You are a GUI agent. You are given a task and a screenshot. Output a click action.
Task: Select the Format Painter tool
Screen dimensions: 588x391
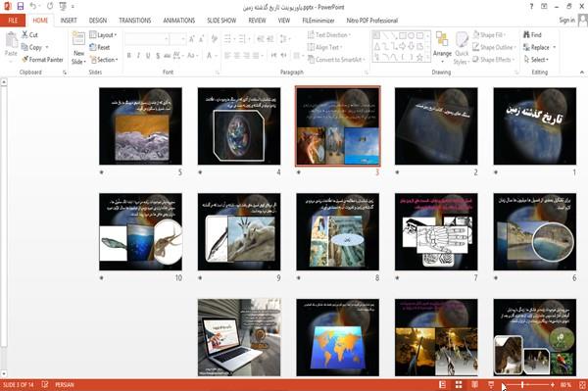pyautogui.click(x=42, y=60)
